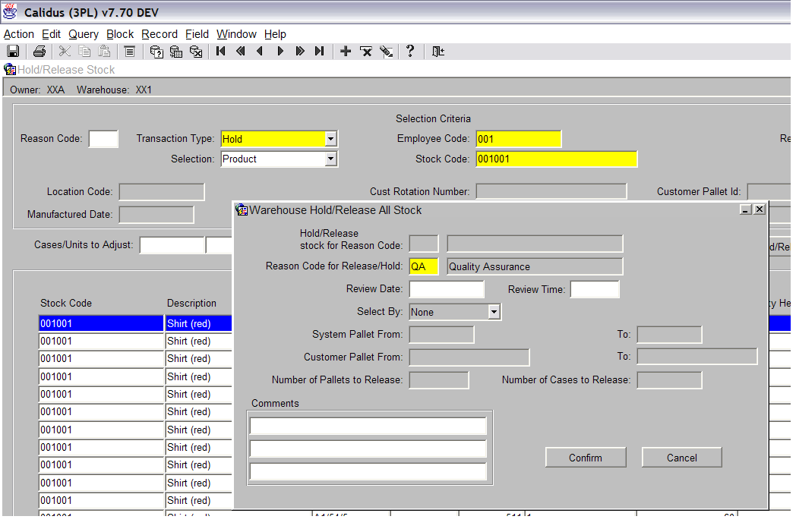The image size is (796, 532).
Task: Go to the previous record arrow
Action: [x=260, y=51]
